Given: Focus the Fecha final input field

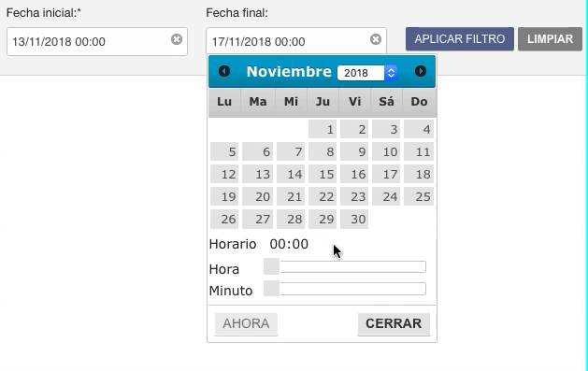Looking at the screenshot, I should (296, 42).
